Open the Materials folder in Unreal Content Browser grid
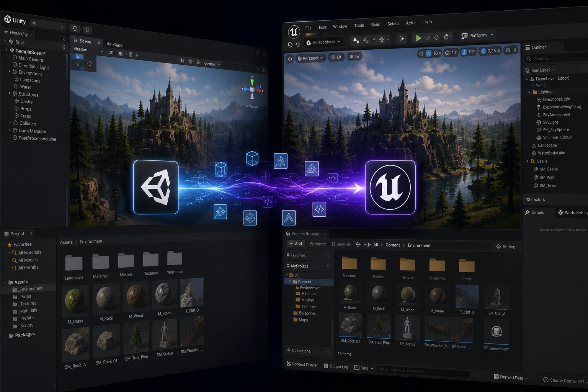This screenshot has width=588, height=392. [x=349, y=263]
